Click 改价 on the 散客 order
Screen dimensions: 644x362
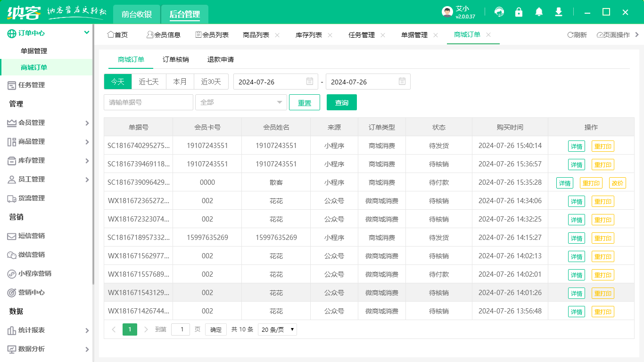(618, 182)
